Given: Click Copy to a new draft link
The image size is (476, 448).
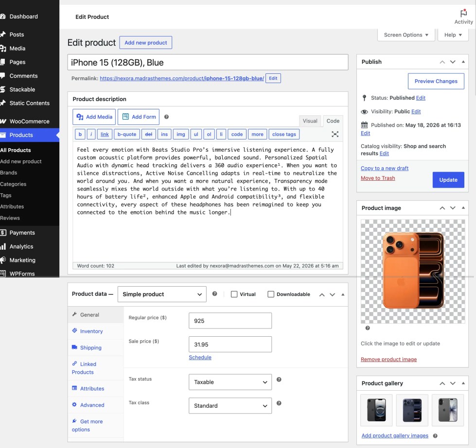Looking at the screenshot, I should click(384, 168).
